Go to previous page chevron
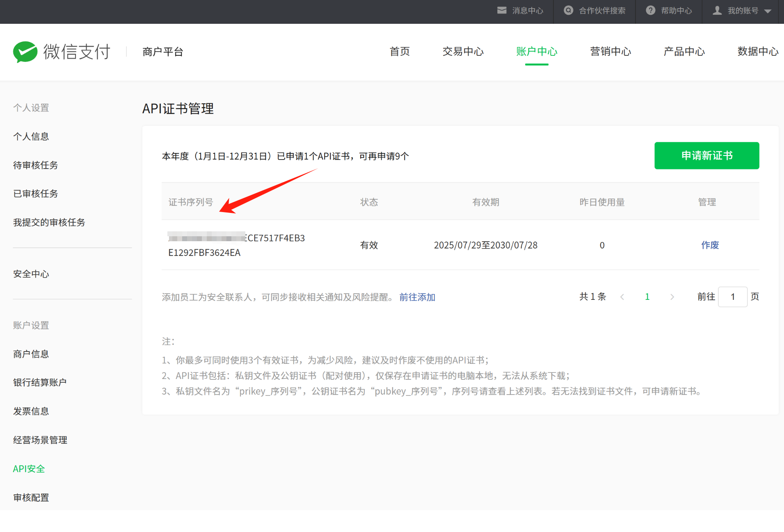The image size is (784, 532). [x=622, y=297]
